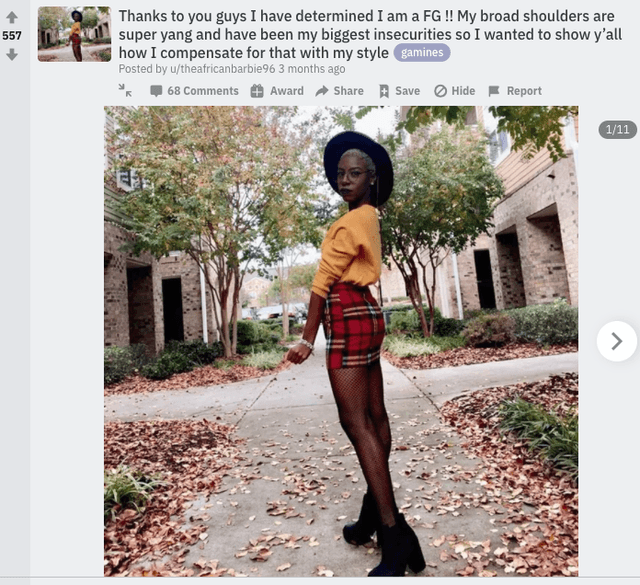Select the gamines flair tag
This screenshot has height=585, width=640.
(x=422, y=53)
